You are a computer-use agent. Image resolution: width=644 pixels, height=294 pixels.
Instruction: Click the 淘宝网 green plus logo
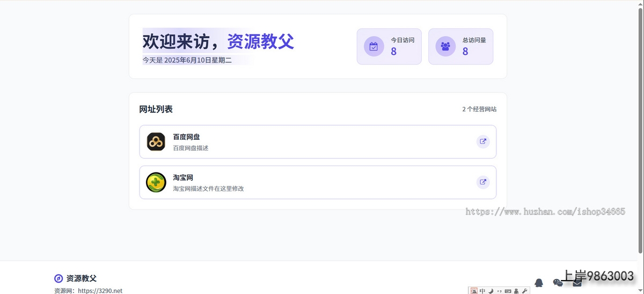tap(156, 182)
